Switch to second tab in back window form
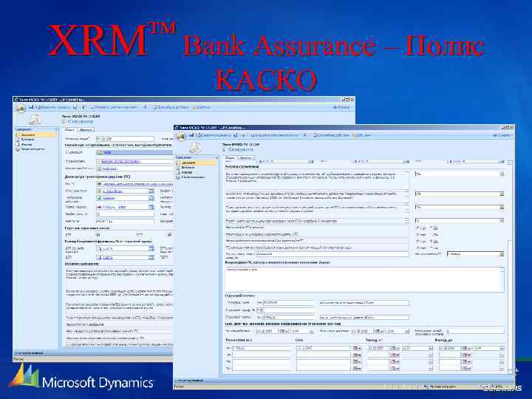Screen dimensions: 532x399 pos(86,129)
